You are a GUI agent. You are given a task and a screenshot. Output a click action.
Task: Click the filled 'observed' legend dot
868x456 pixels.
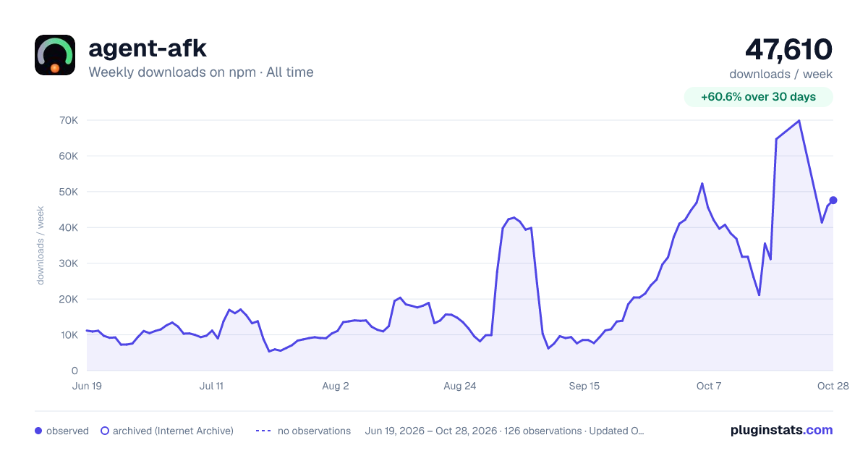pyautogui.click(x=38, y=431)
